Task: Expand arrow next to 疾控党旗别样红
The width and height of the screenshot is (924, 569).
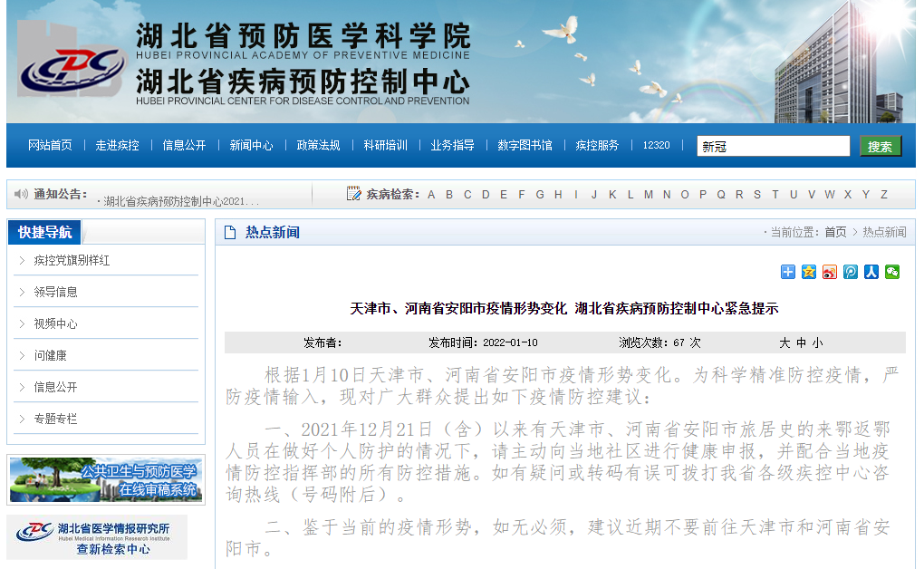Action: 22,260
